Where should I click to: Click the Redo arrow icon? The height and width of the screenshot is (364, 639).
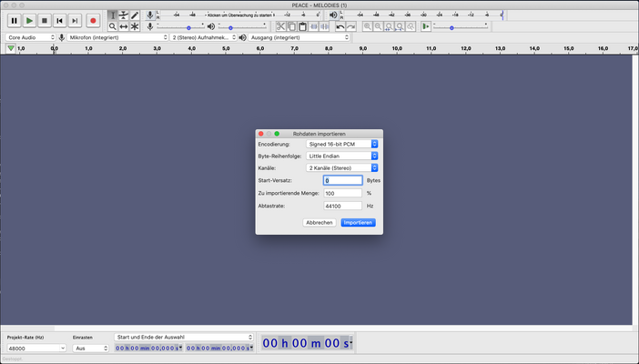[350, 26]
